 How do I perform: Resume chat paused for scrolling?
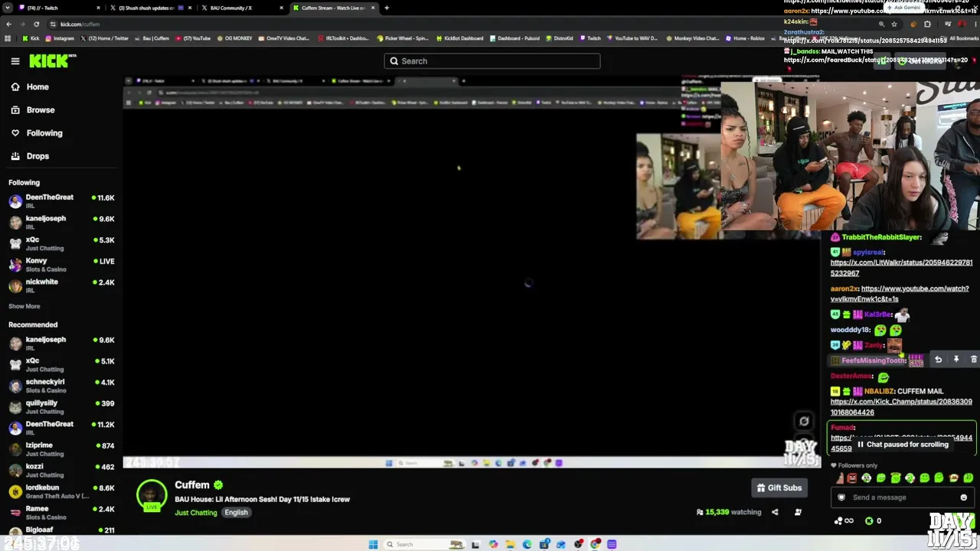click(x=902, y=445)
